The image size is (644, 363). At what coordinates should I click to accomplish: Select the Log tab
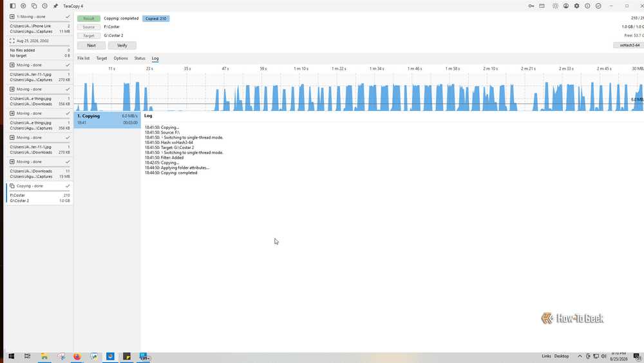coord(155,59)
